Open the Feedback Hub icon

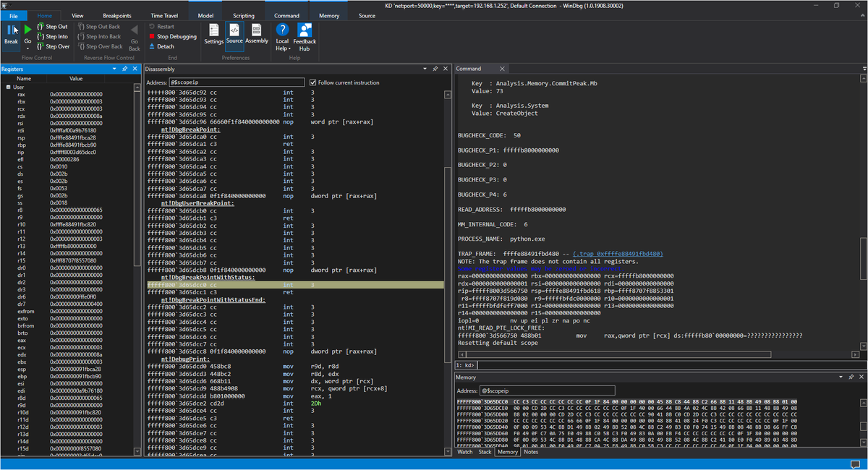point(305,30)
